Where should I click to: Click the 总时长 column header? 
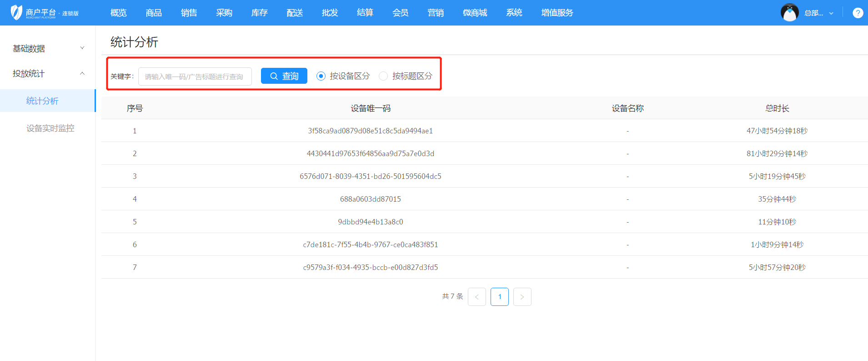pyautogui.click(x=777, y=108)
